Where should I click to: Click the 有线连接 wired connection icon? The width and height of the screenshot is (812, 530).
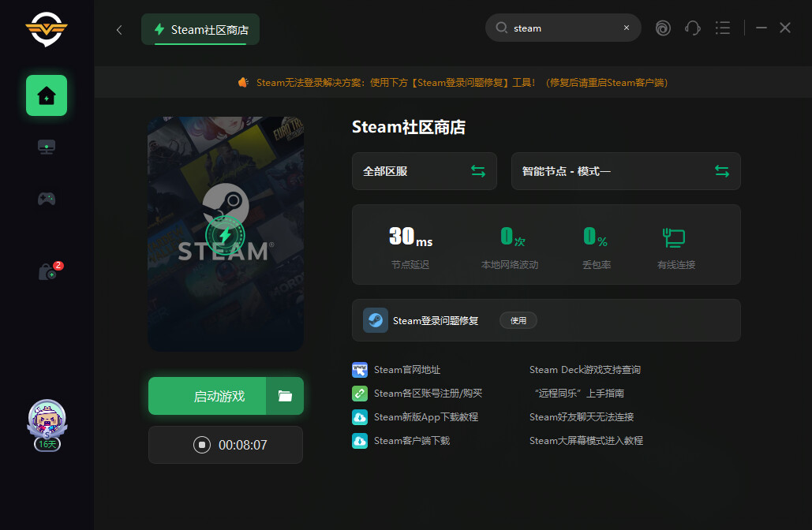pyautogui.click(x=674, y=238)
